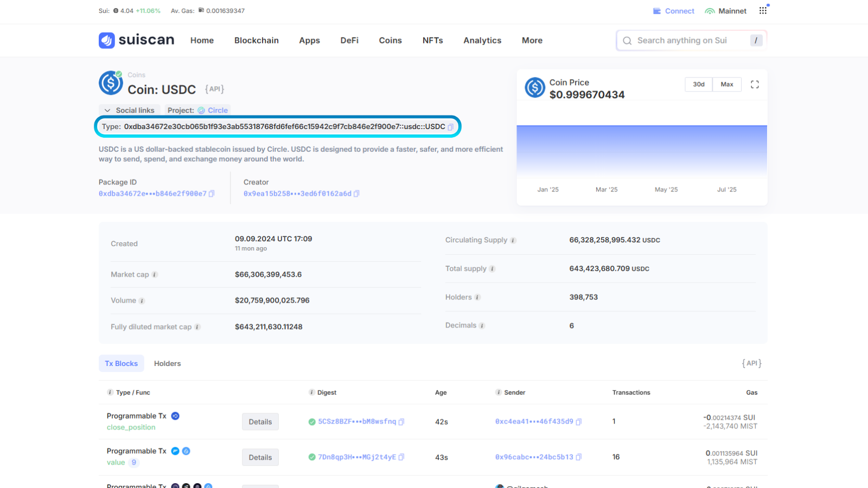The width and height of the screenshot is (868, 488).
Task: Open the DeFi menu
Action: point(349,41)
